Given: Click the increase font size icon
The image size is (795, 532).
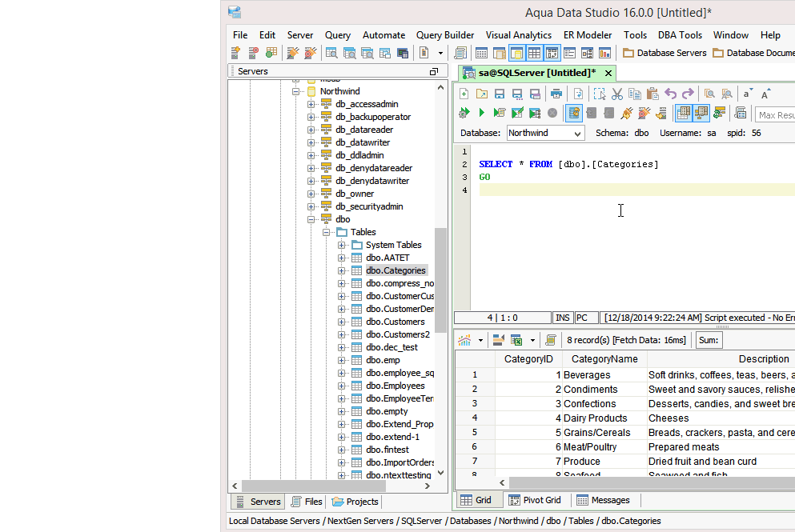Looking at the screenshot, I should click(x=765, y=94).
